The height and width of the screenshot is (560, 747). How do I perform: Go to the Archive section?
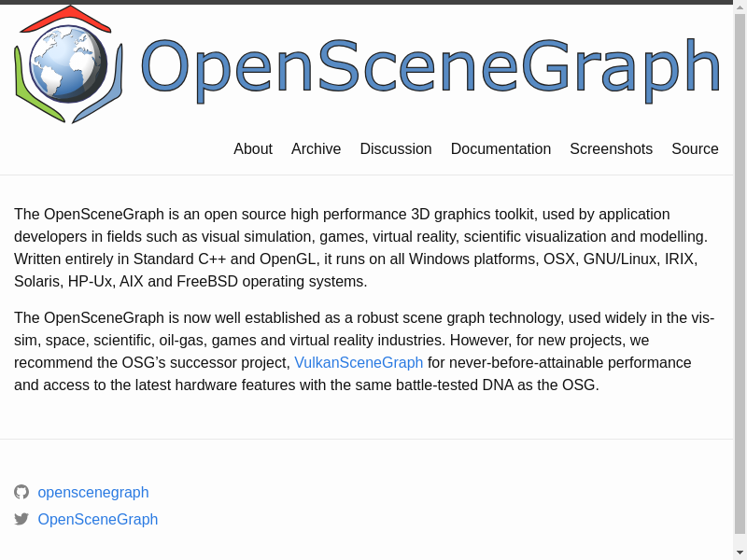tap(316, 149)
